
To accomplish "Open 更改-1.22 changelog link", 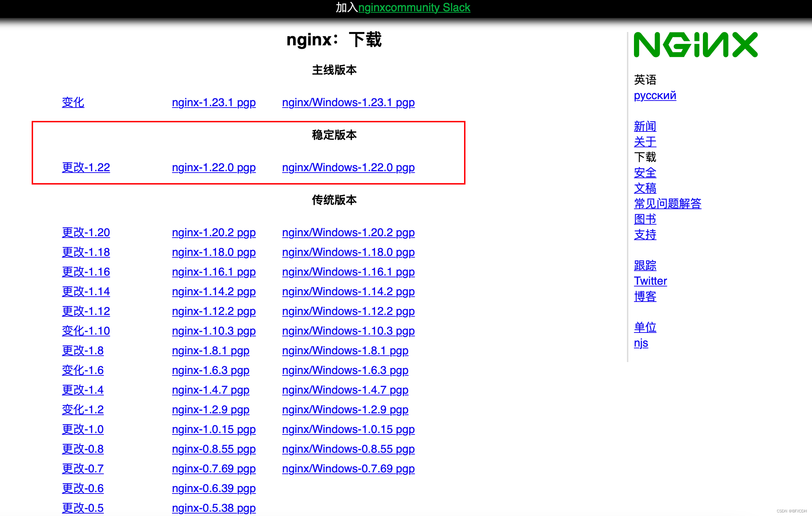I will coord(86,168).
